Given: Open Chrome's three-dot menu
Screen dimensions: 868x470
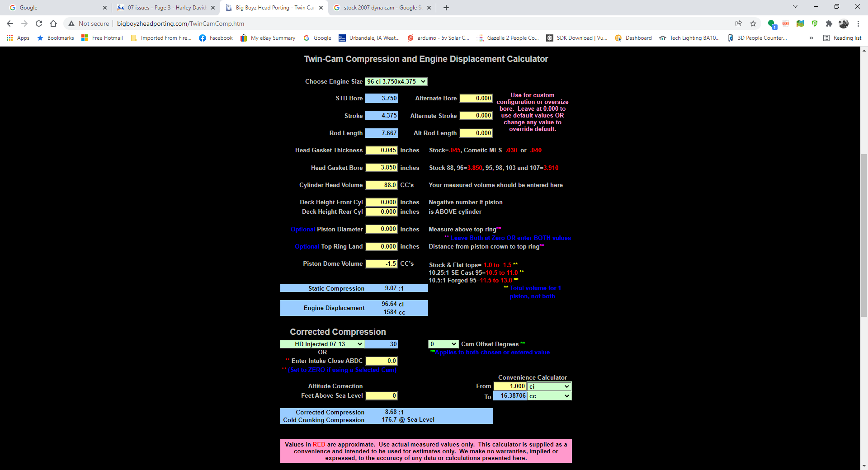Looking at the screenshot, I should (858, 23).
